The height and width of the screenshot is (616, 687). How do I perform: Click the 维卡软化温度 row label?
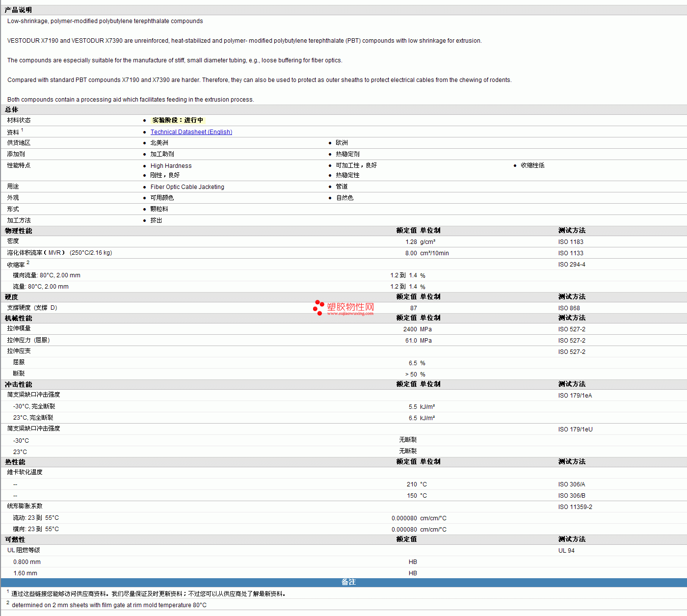[25, 472]
